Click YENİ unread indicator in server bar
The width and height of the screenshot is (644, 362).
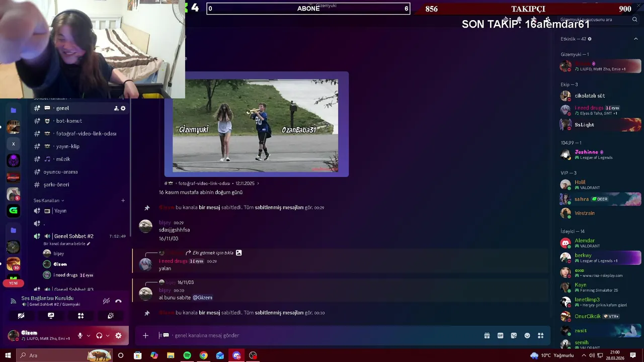point(14,283)
